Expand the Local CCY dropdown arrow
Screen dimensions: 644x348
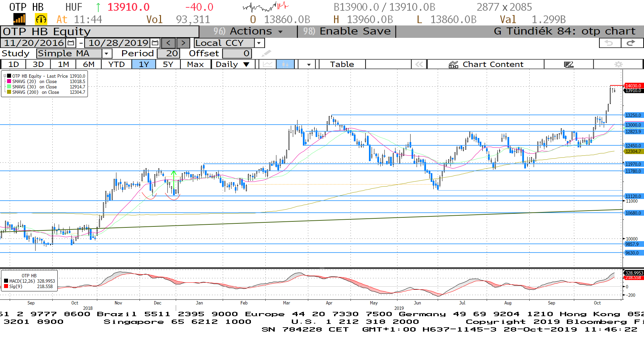coord(259,43)
